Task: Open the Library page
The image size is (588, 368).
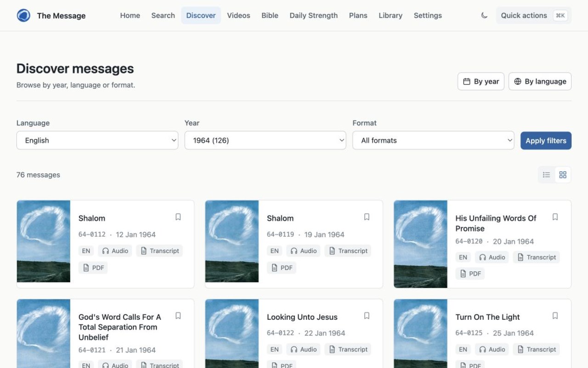Action: tap(390, 16)
